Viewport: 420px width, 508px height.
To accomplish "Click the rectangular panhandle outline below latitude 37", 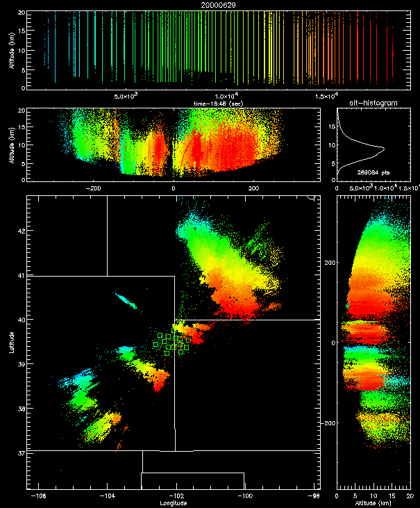I will (192, 481).
